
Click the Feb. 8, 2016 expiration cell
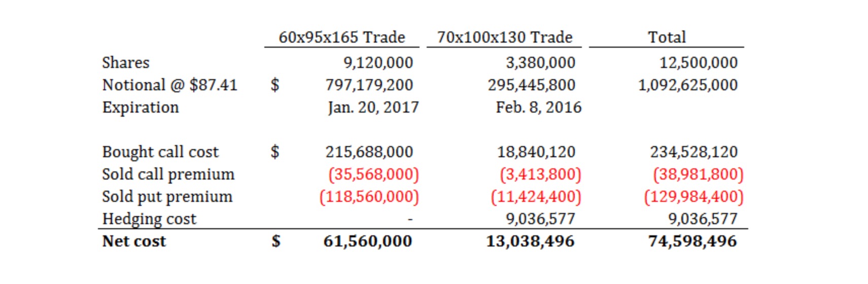pos(539,108)
